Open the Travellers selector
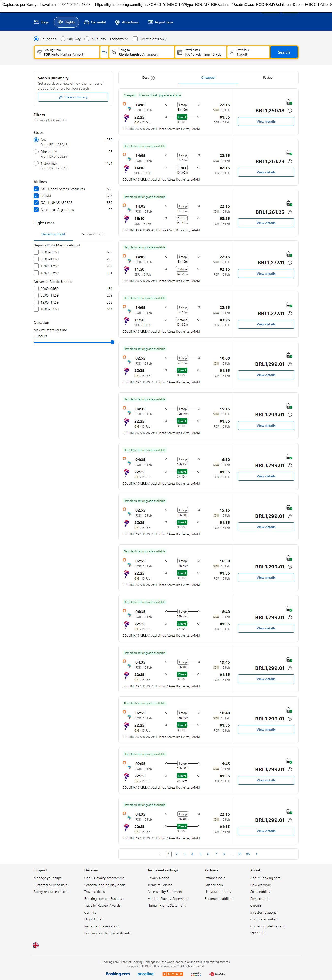 248,52
